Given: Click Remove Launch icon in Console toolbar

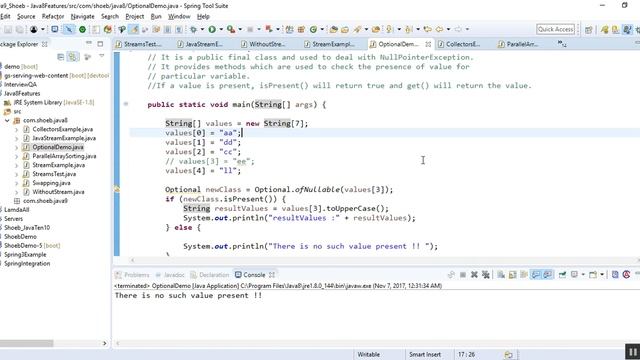Looking at the screenshot, I should (x=474, y=275).
